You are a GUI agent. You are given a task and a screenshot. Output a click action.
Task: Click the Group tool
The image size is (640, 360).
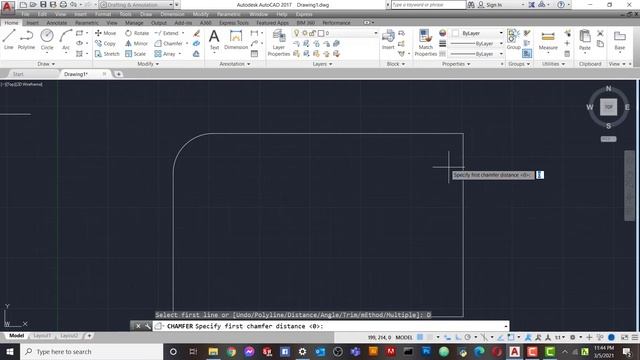pyautogui.click(x=513, y=39)
